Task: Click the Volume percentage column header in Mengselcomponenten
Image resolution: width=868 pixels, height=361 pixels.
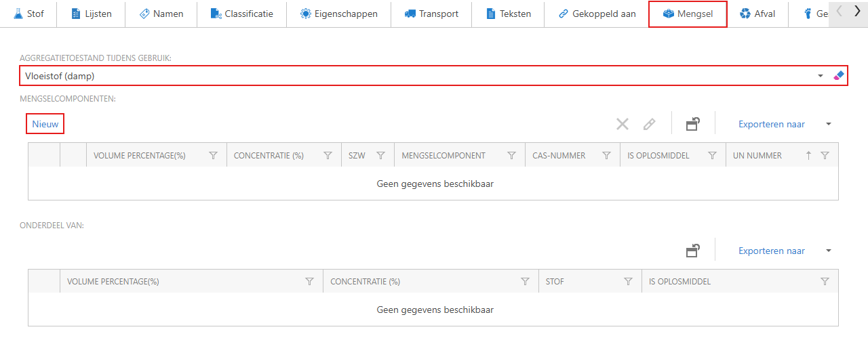Action: point(140,156)
